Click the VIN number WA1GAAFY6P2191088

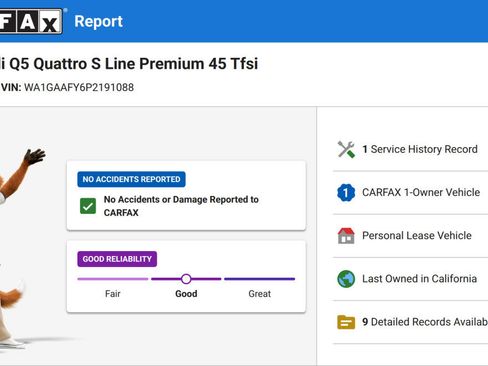(x=79, y=87)
